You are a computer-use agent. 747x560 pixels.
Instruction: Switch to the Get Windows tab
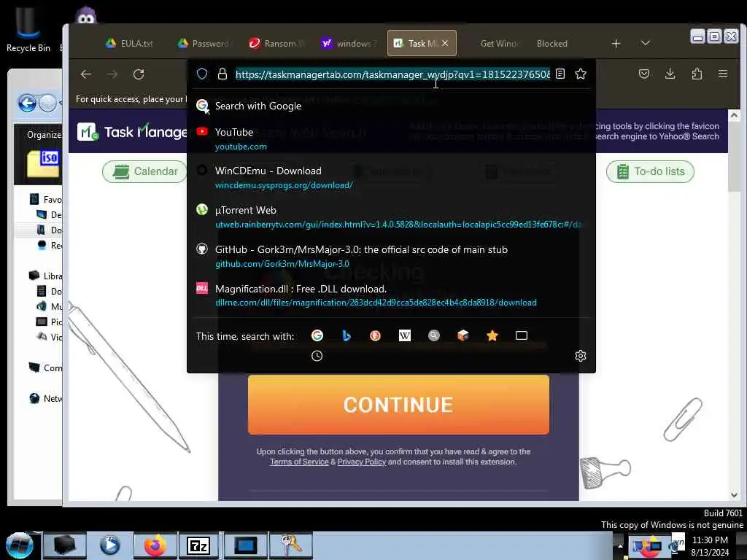(x=499, y=43)
